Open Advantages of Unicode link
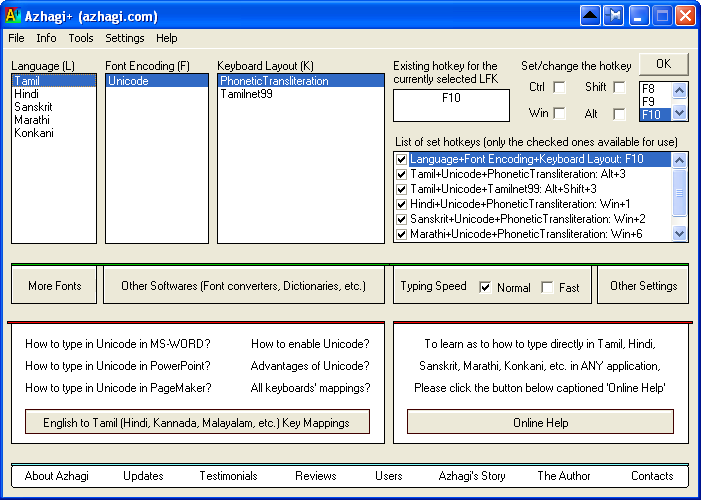Screen dimensions: 701x500 [310, 366]
